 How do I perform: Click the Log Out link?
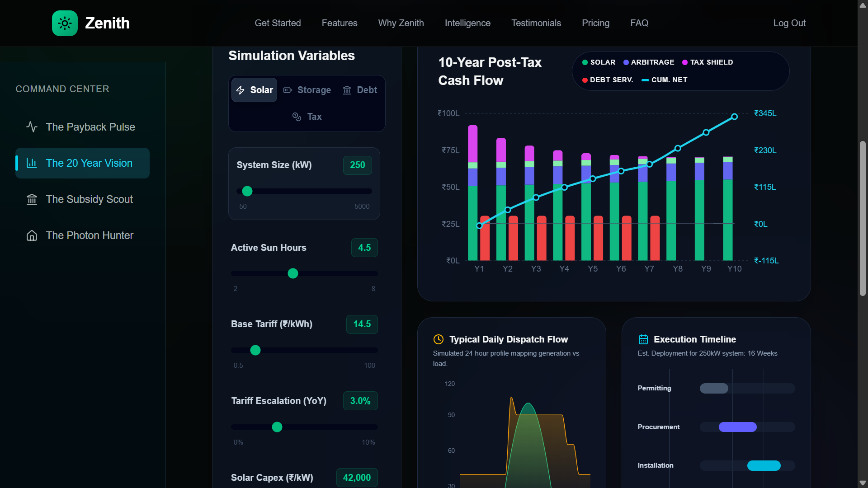[789, 23]
